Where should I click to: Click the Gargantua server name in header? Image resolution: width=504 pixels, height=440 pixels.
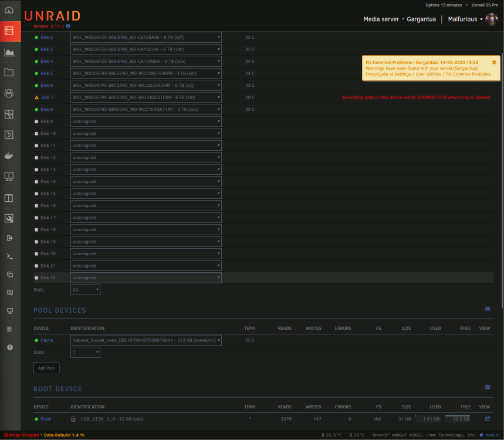pos(421,19)
